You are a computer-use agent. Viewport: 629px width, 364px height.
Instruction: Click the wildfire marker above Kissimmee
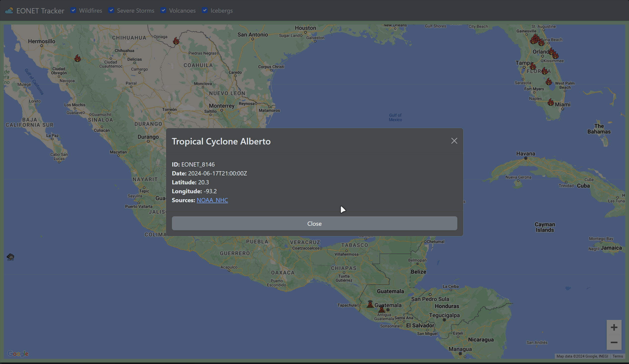[555, 55]
